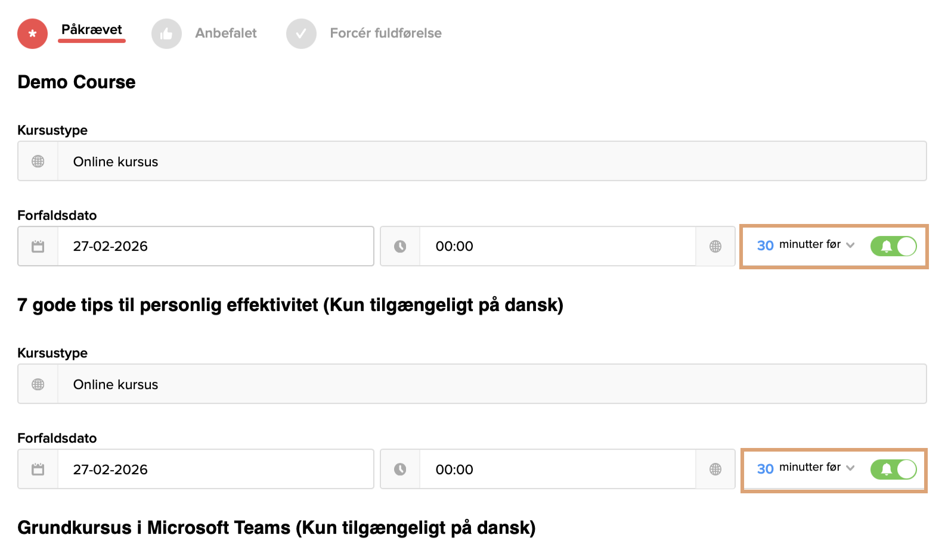The width and height of the screenshot is (948, 560).
Task: Click clock icon in Demo Course time field
Action: [x=400, y=247]
